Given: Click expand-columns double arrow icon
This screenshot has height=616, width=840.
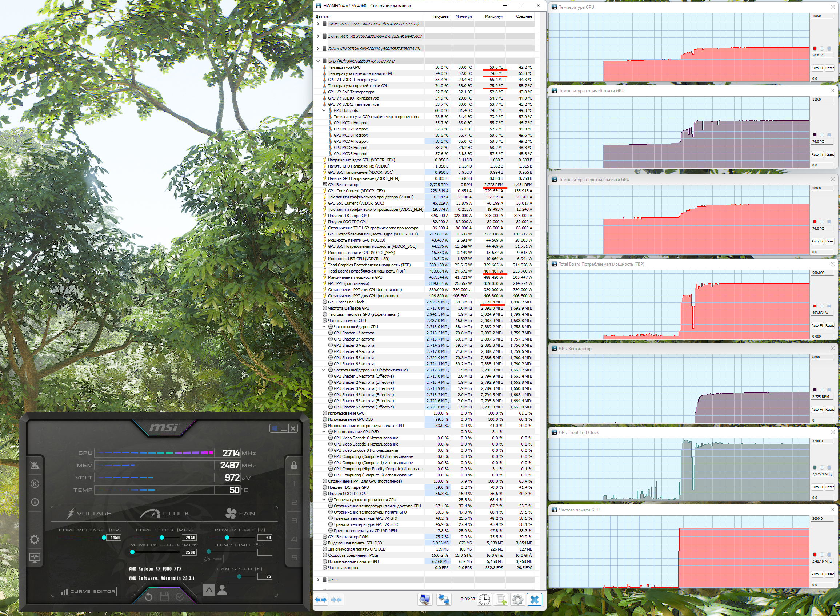Looking at the screenshot, I should tap(321, 600).
